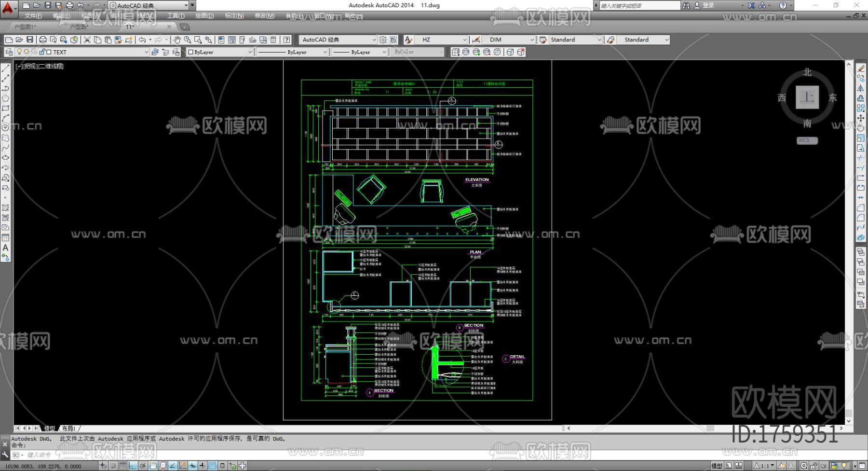Select the Multiline Text tool

(6, 248)
